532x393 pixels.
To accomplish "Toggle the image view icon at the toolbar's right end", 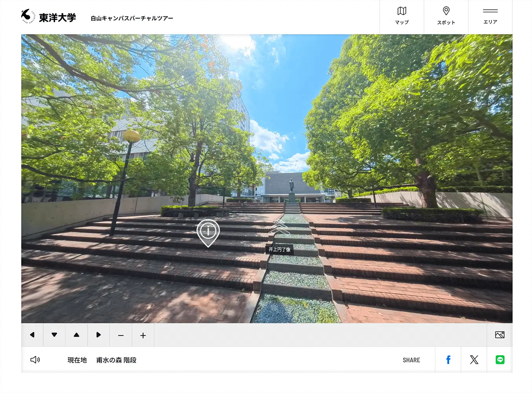I will (x=500, y=335).
